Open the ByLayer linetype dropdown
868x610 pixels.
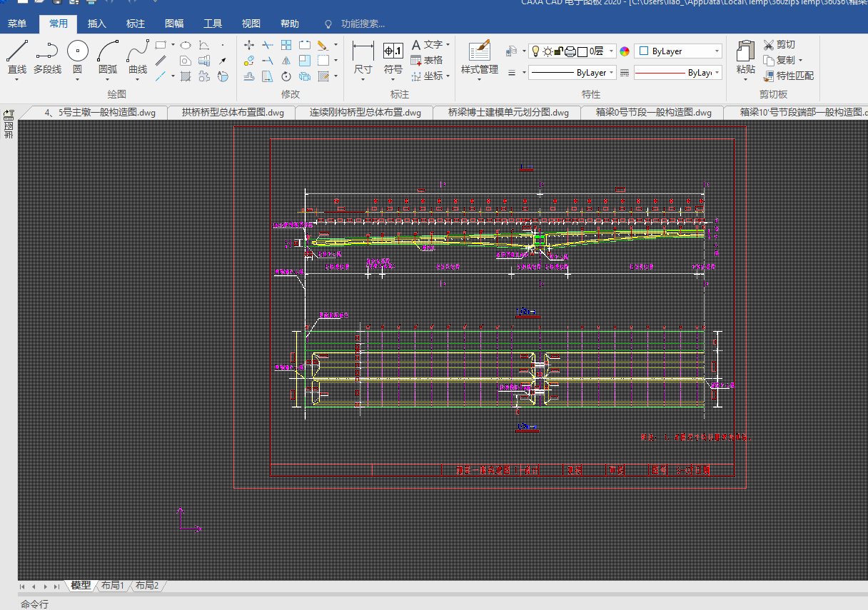coord(572,73)
